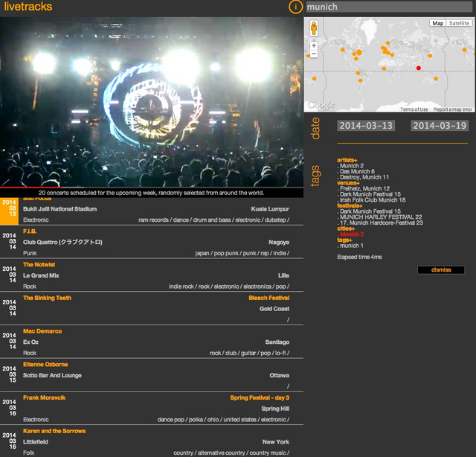Focus the munich search field
The image size is (476, 457).
point(389,7)
